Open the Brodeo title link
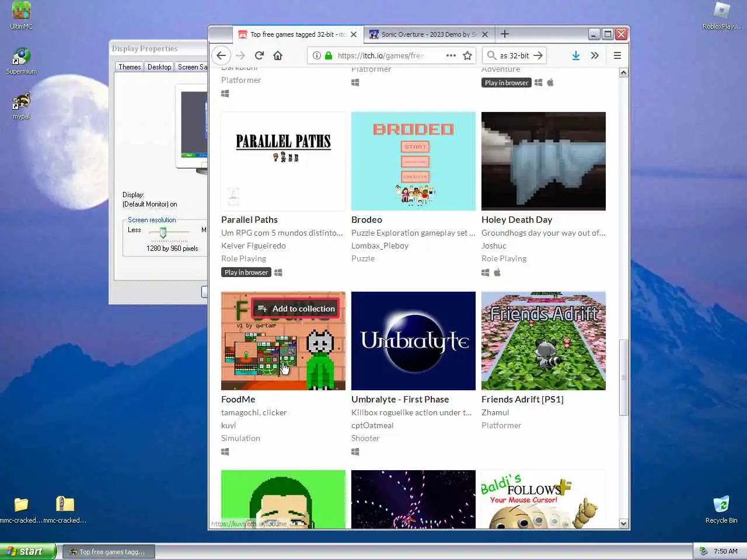 366,220
